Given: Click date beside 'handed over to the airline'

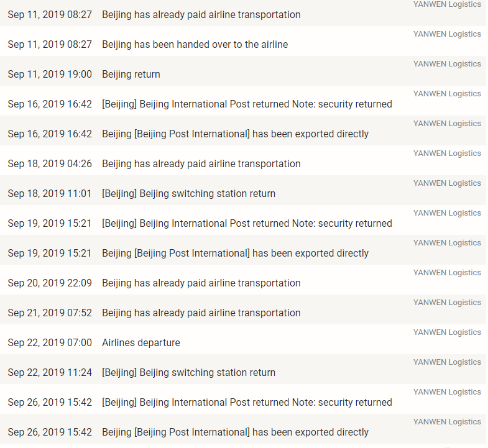Looking at the screenshot, I should (x=50, y=45).
